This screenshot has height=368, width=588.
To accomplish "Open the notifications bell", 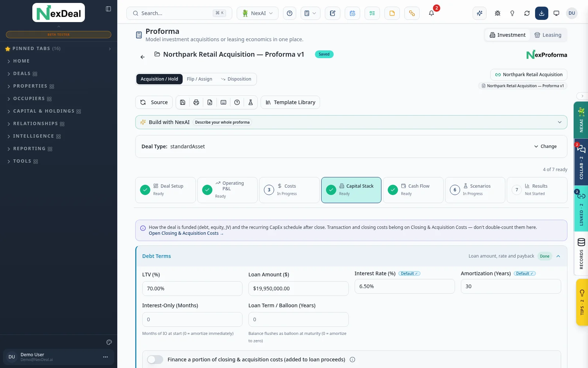I will click(x=431, y=13).
